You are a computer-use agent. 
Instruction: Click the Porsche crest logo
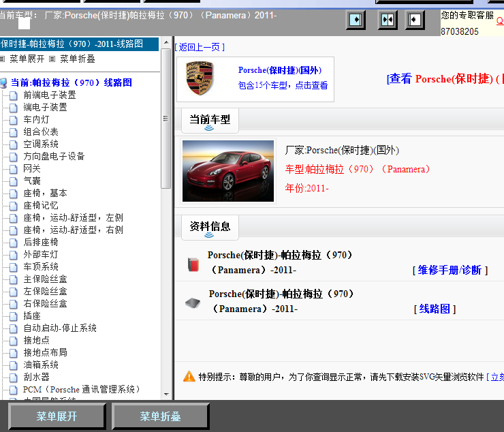(200, 78)
